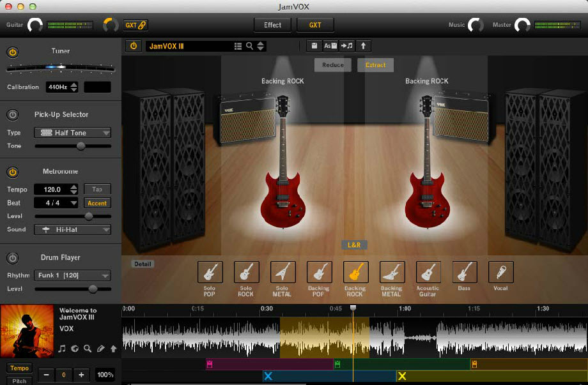Open the program list icon
The image size is (588, 385).
pos(238,46)
